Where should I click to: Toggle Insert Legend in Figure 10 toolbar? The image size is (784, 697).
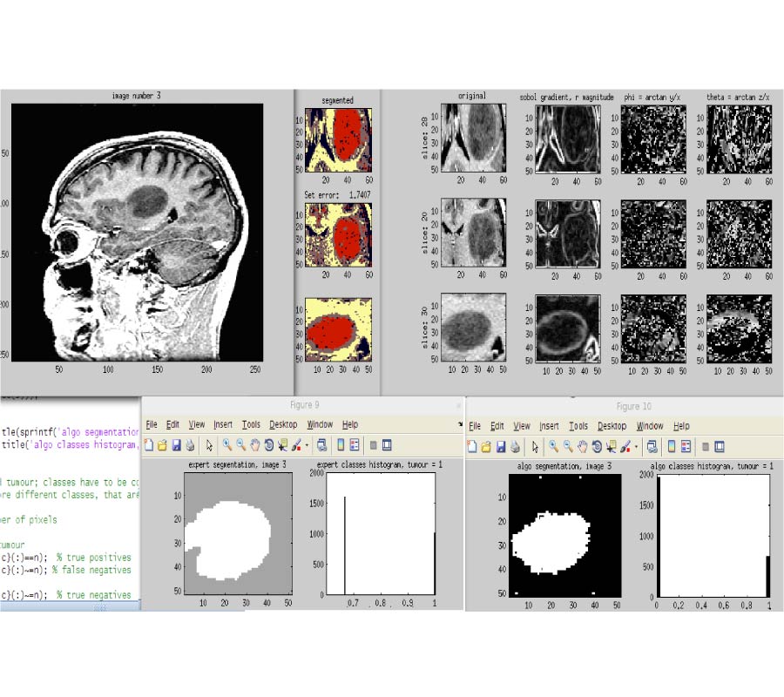click(x=686, y=445)
